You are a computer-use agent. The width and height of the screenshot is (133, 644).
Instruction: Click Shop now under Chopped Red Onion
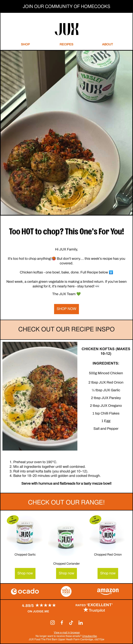coord(108,573)
